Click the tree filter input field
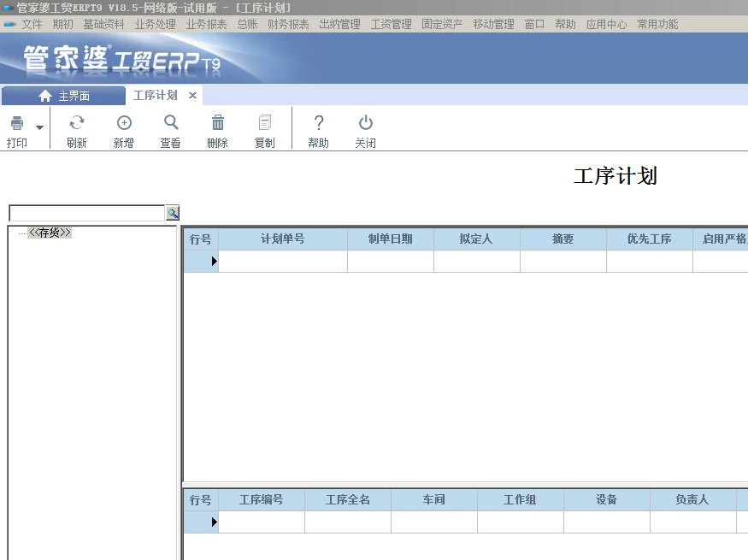Viewport: 748px width, 560px height. (x=87, y=213)
